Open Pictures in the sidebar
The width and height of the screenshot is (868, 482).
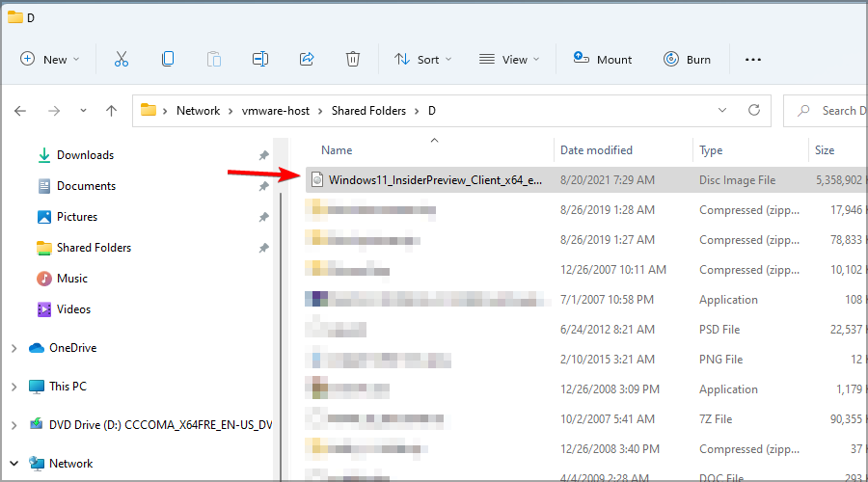click(77, 217)
